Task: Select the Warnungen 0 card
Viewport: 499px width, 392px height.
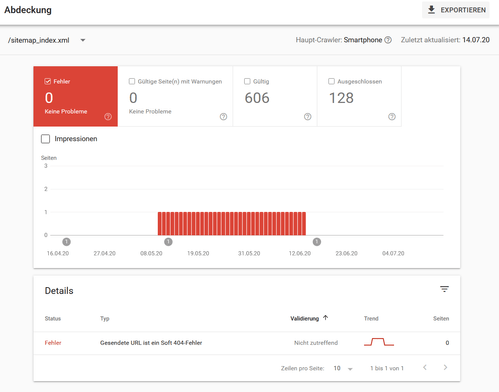Action: [175, 96]
